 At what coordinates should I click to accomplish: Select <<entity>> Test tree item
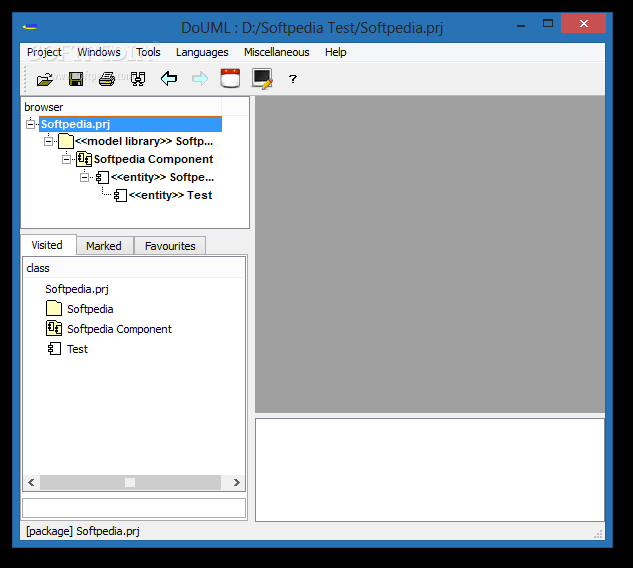(170, 195)
